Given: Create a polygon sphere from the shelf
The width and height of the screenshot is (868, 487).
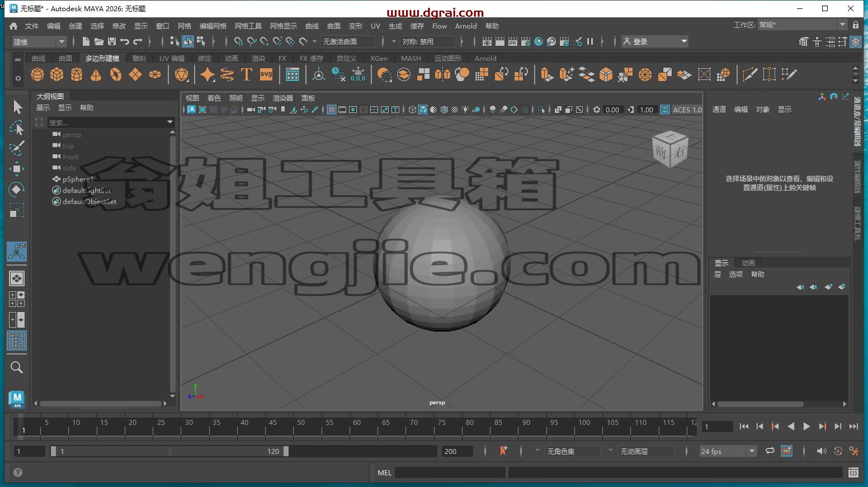Looking at the screenshot, I should click(x=37, y=74).
